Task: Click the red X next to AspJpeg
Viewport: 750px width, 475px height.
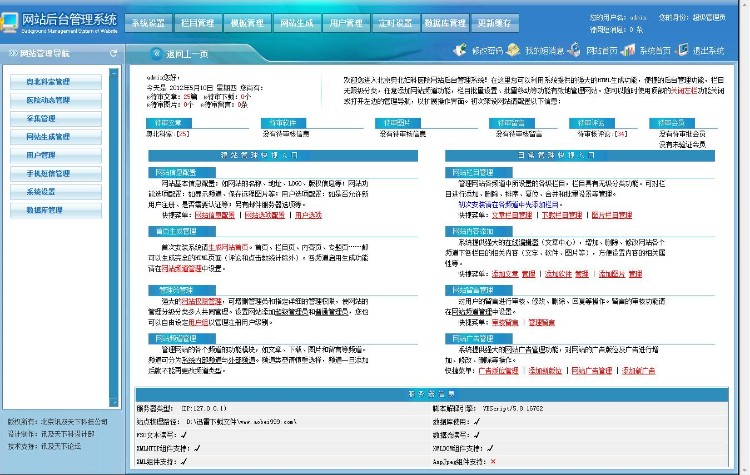Action: [493, 462]
